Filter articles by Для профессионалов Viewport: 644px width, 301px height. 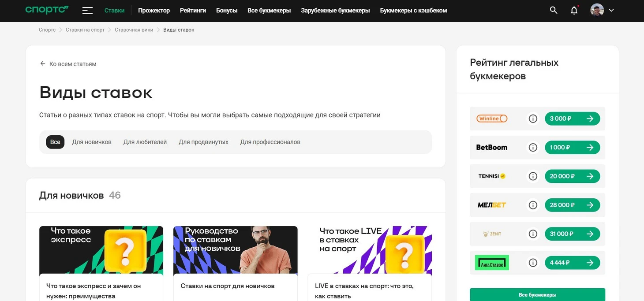tap(270, 142)
